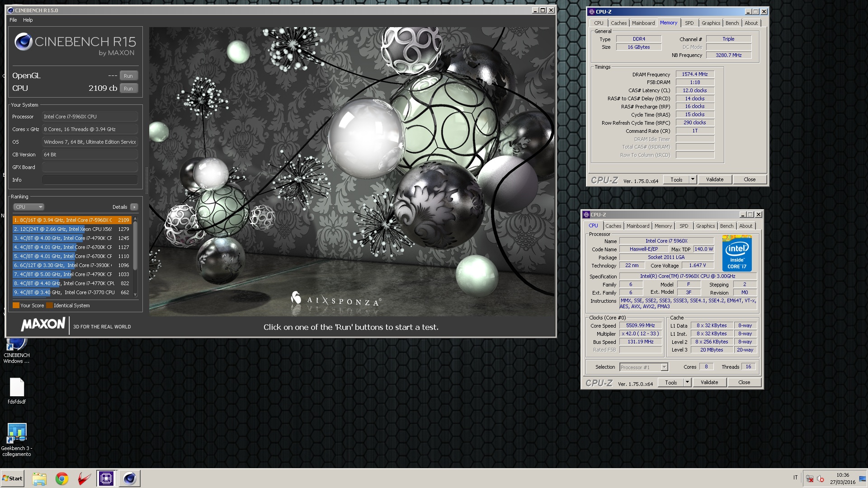The image size is (868, 488).
Task: Click the Identical System brown legend swatch
Action: point(49,305)
